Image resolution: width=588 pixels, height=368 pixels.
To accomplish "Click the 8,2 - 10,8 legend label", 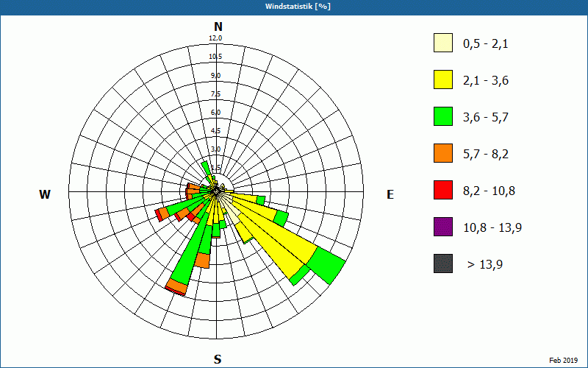I will (x=489, y=191).
